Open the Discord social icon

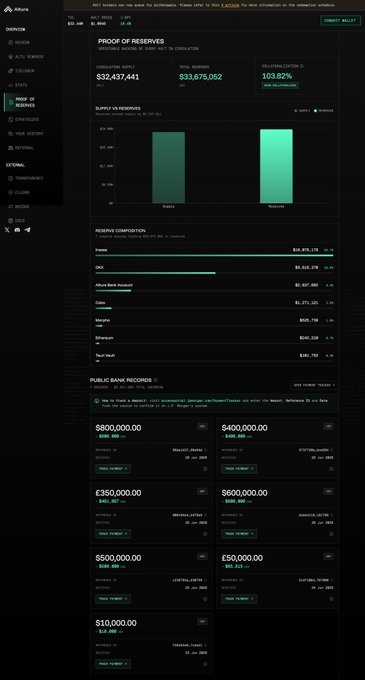[17, 230]
